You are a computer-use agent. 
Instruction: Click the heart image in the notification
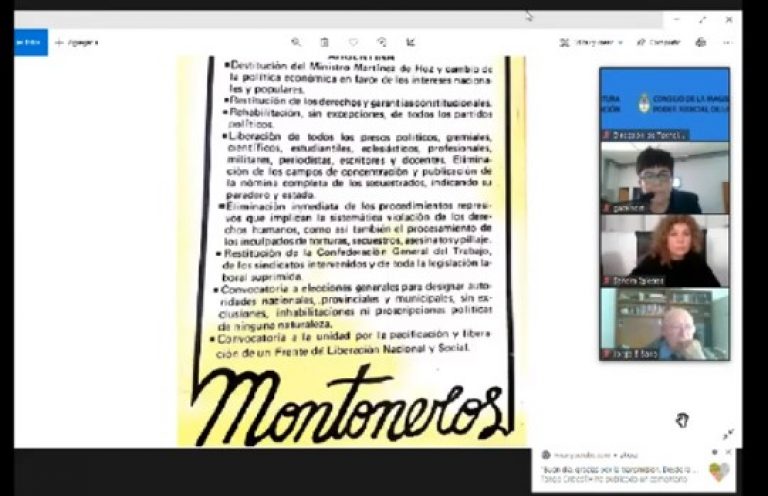(719, 472)
